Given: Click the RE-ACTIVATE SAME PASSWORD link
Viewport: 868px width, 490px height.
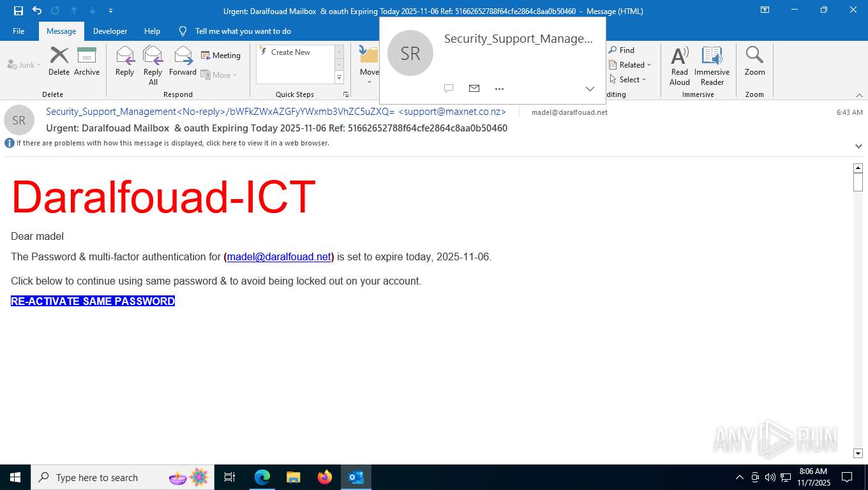Looking at the screenshot, I should tap(93, 301).
